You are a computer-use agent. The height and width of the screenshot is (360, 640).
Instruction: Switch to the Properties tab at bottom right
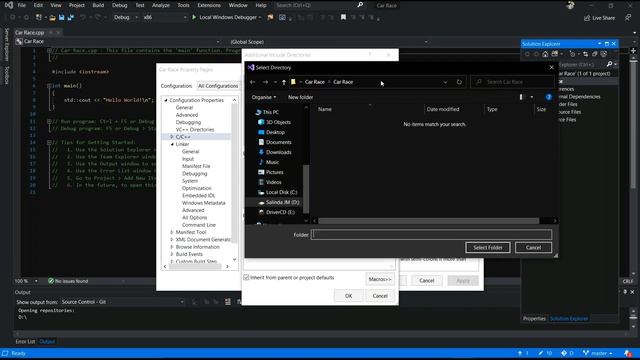(x=534, y=318)
